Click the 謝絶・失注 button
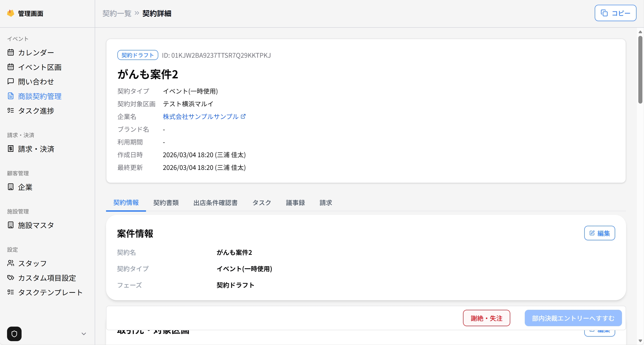Screen dimensions: 644x345 point(486,318)
